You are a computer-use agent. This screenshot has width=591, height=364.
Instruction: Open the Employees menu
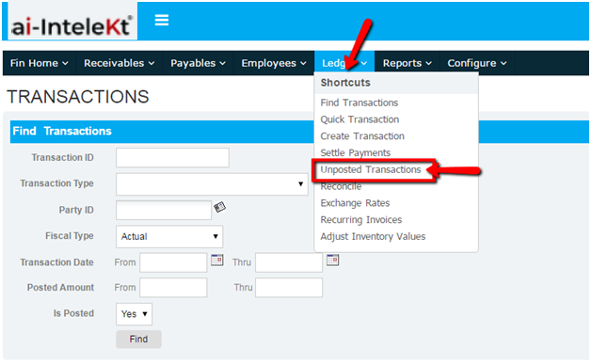tap(274, 63)
